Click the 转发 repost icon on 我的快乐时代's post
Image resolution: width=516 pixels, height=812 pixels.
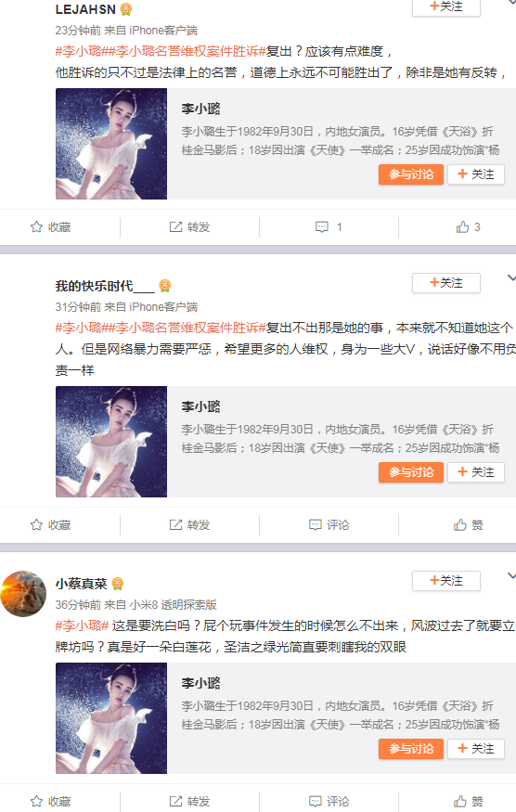pyautogui.click(x=176, y=525)
